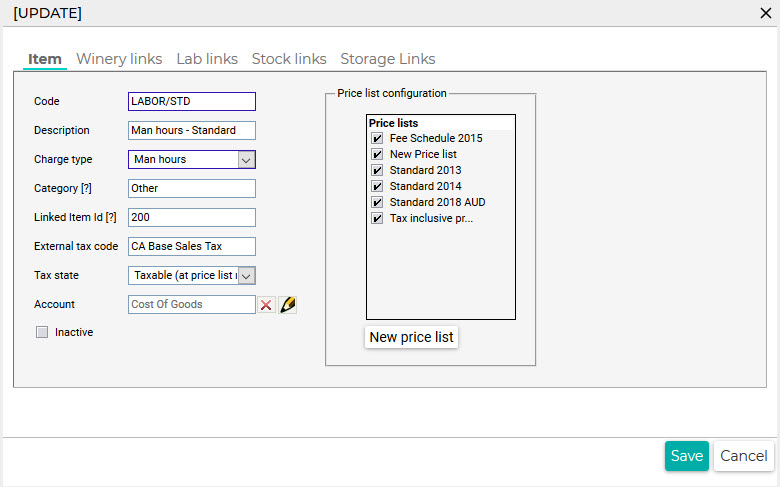
Task: Cancel the update dialog
Action: coord(744,456)
